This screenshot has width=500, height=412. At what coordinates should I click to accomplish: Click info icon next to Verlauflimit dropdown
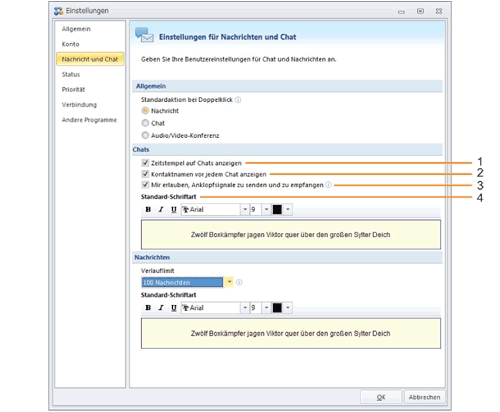[x=239, y=282]
